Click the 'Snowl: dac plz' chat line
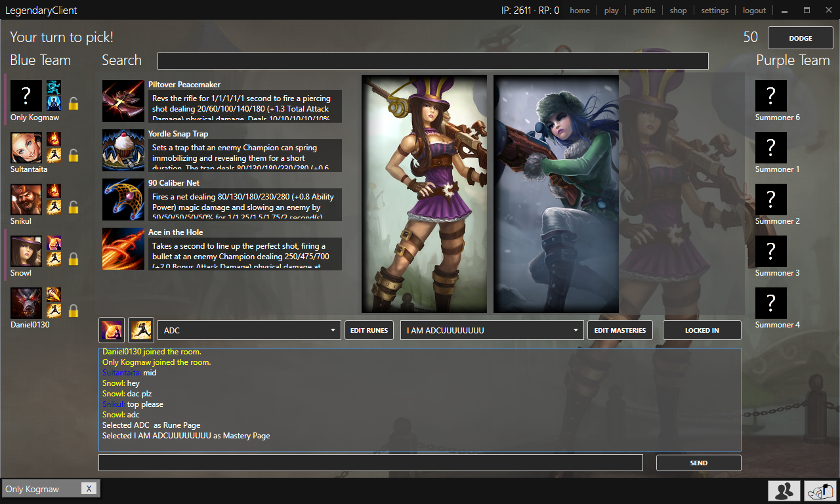 coord(128,394)
